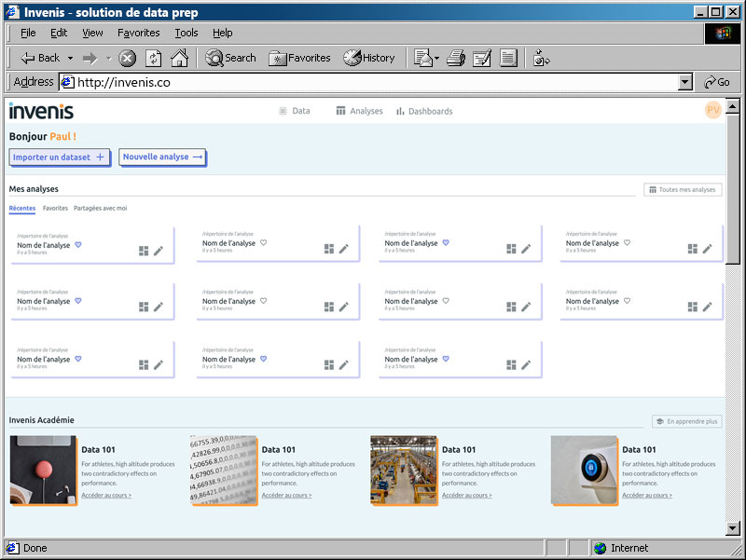Click the address bar URL field
746x560 pixels.
coord(373,82)
